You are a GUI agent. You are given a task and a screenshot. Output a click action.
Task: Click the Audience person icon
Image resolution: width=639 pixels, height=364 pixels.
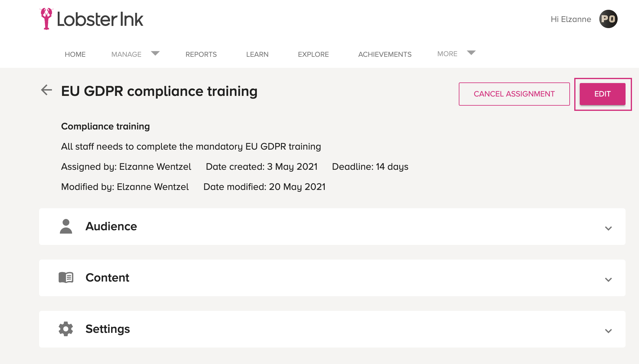point(66,226)
